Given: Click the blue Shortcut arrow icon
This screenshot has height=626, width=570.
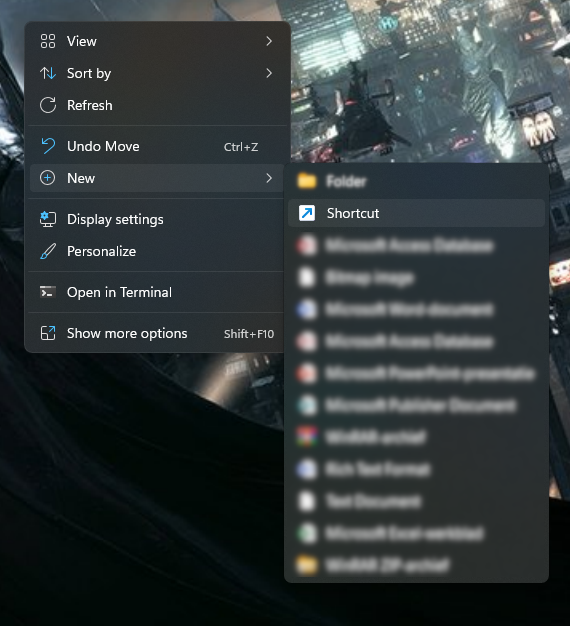Looking at the screenshot, I should [307, 213].
